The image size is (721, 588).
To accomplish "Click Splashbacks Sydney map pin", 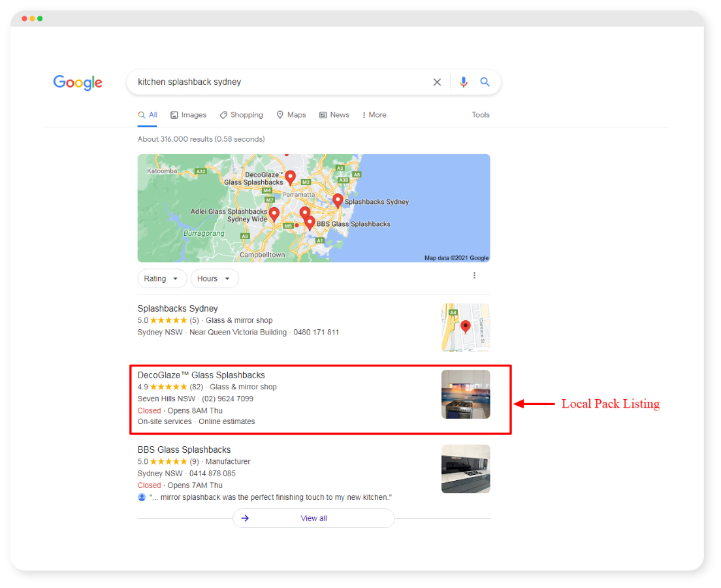I will (338, 201).
